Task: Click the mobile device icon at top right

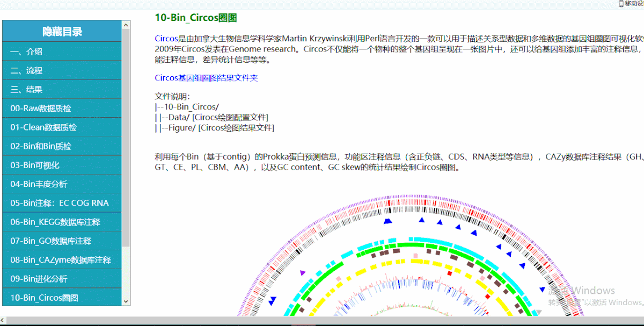Action: pyautogui.click(x=621, y=3)
